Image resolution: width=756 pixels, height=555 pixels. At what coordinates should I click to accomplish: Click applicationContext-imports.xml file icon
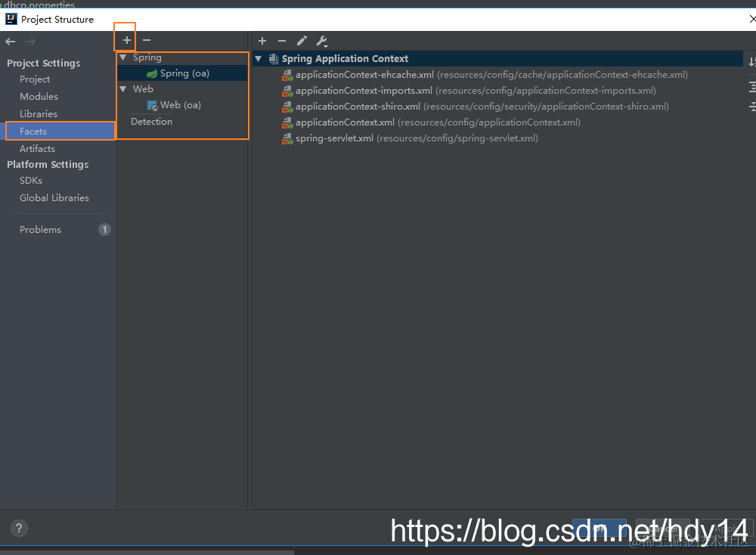[x=287, y=91]
